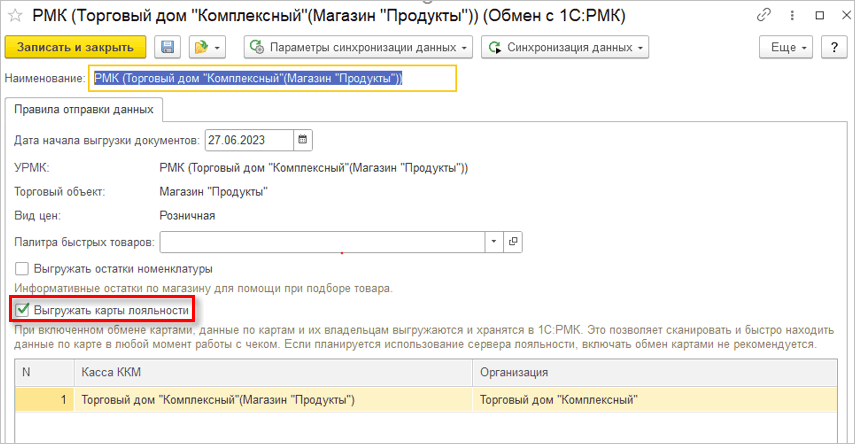855x444 pixels.
Task: Click row number 1 cell in table
Action: pos(45,400)
